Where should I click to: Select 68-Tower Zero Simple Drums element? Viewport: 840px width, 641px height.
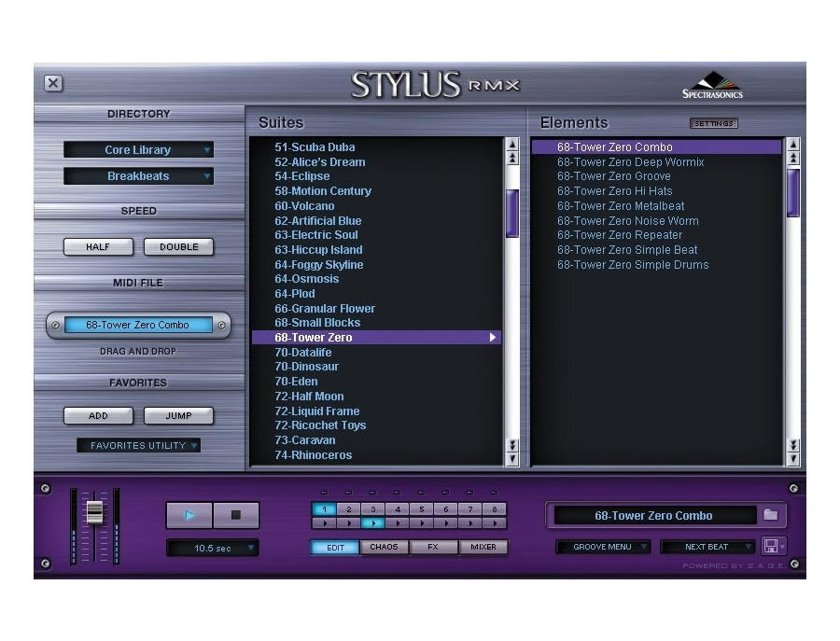click(x=633, y=265)
